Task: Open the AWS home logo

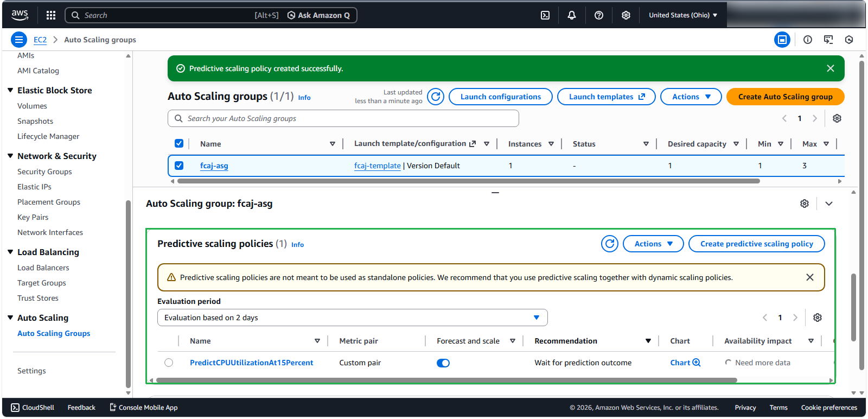Action: pos(20,15)
